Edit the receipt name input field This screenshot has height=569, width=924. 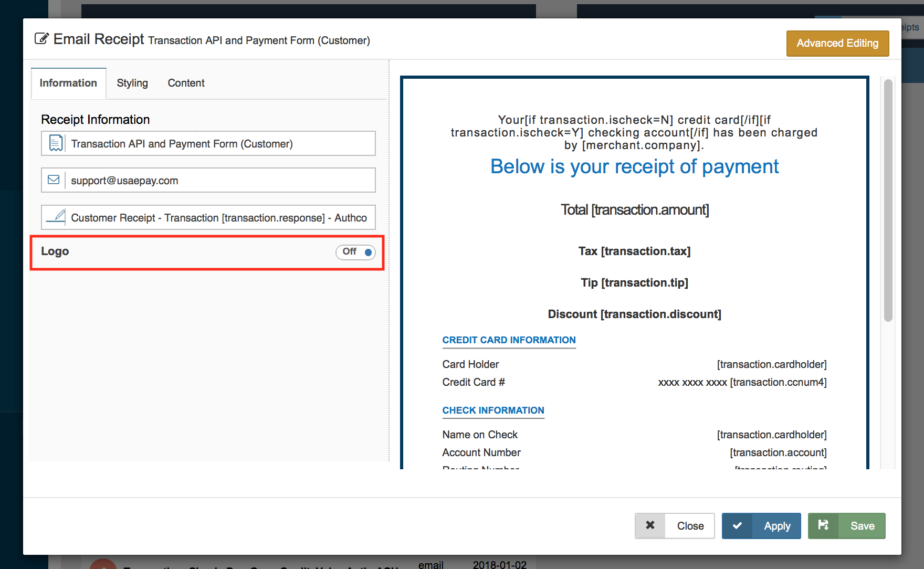(220, 143)
